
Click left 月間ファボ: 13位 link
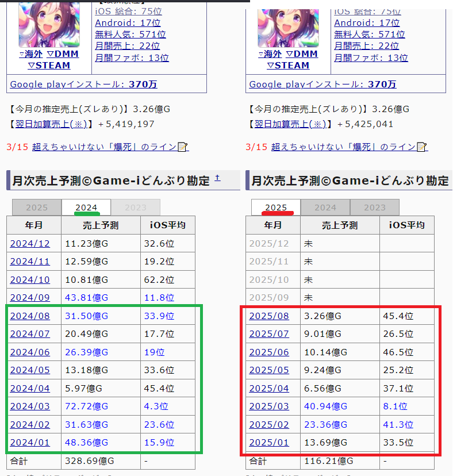coord(132,57)
